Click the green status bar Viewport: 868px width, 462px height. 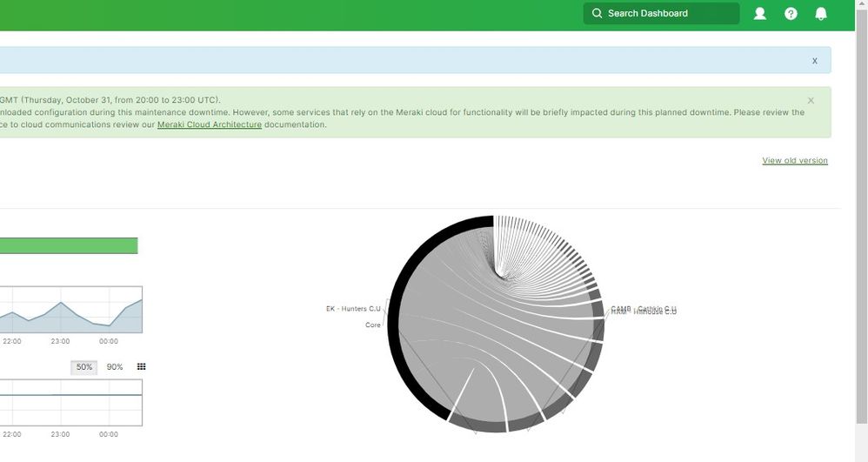(x=69, y=246)
